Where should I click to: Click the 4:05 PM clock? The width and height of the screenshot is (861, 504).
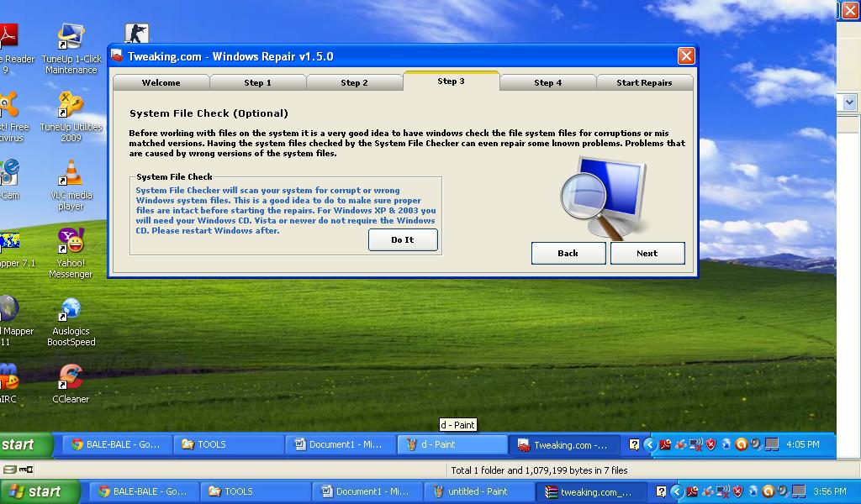[x=802, y=444]
